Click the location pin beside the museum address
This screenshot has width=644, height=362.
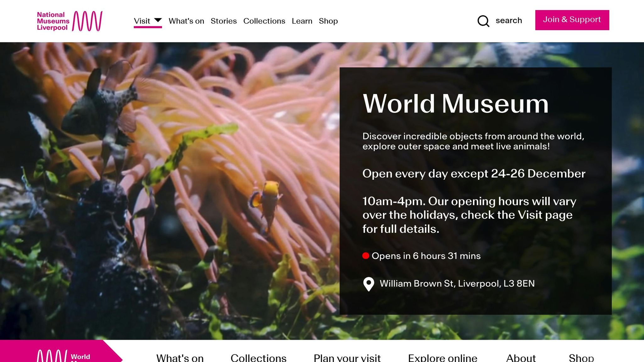pos(368,283)
